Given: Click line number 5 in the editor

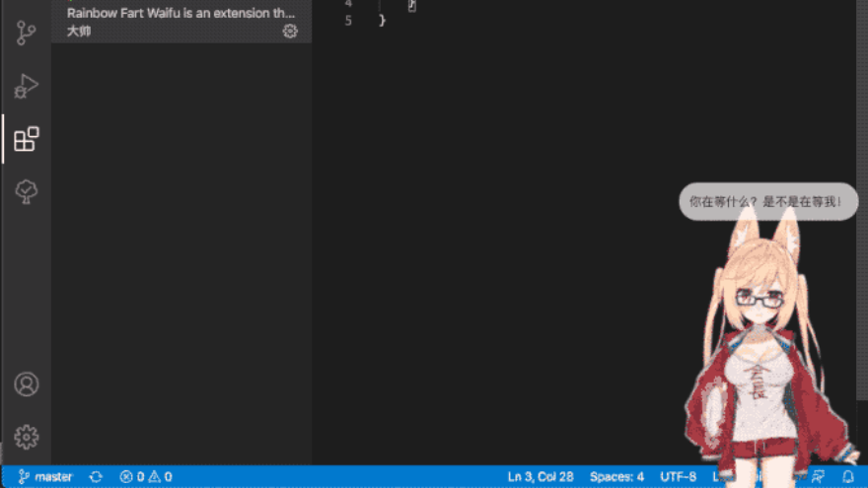Looking at the screenshot, I should pyautogui.click(x=348, y=21).
